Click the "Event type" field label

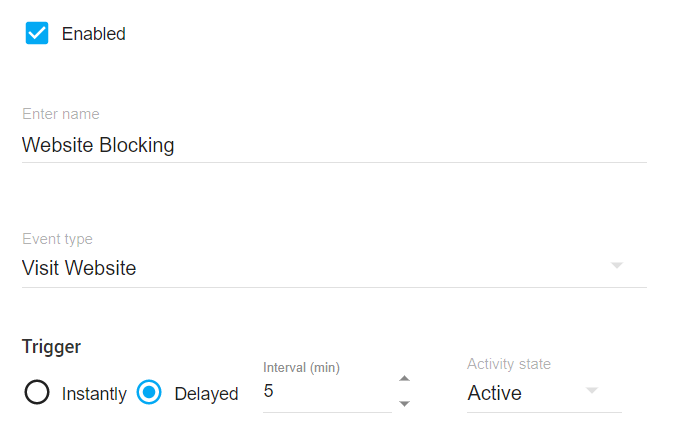57,239
